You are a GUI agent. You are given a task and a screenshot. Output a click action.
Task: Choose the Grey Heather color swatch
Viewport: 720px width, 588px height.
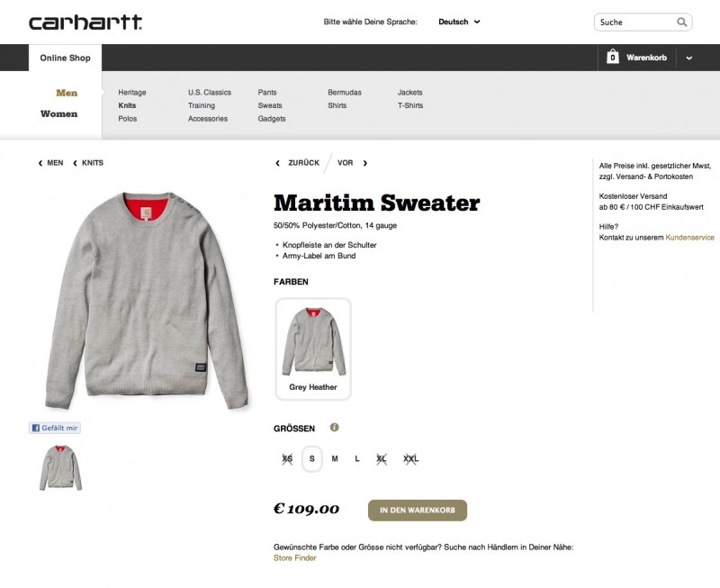pos(313,348)
